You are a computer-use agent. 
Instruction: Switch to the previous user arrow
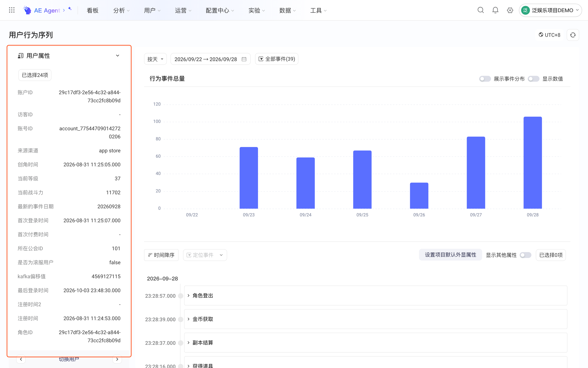(x=21, y=359)
